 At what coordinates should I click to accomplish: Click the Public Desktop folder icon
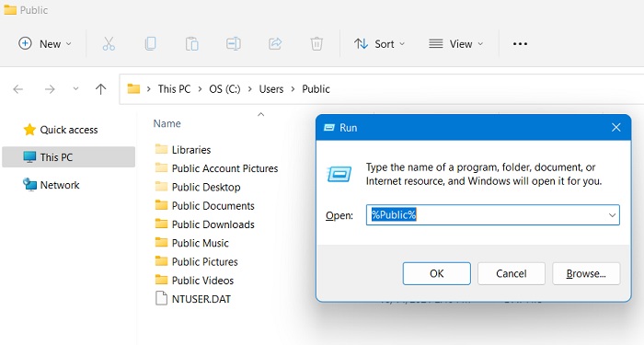tap(161, 187)
